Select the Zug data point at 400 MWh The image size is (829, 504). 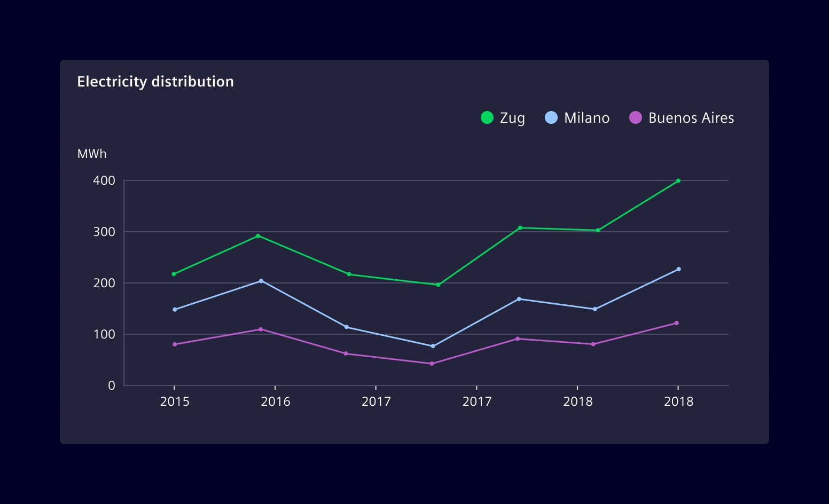click(x=678, y=180)
